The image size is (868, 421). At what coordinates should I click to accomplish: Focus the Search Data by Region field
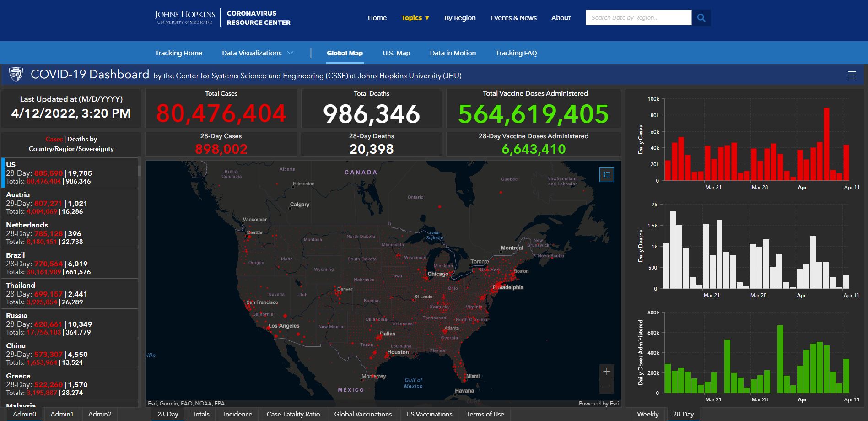pyautogui.click(x=638, y=18)
